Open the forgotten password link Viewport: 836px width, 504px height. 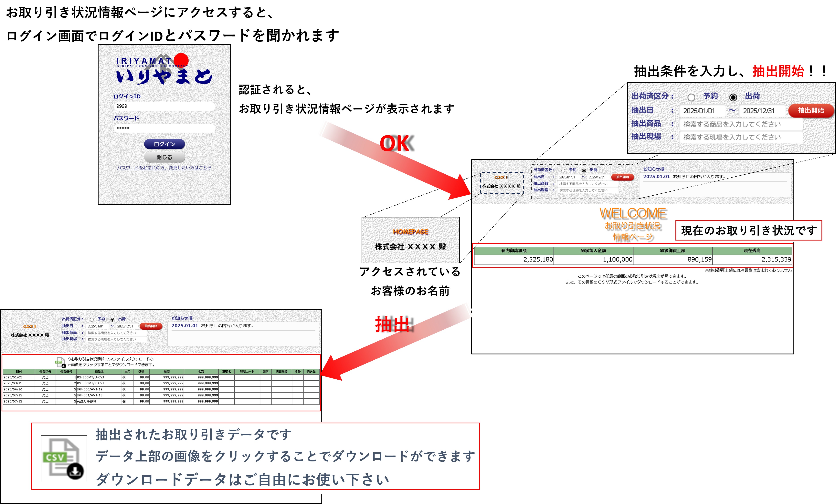tap(164, 168)
